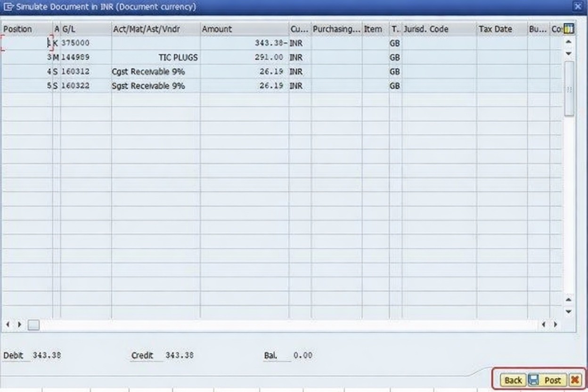The width and height of the screenshot is (588, 392).
Task: Click the top scroll-down arrow of the table
Action: (x=569, y=54)
